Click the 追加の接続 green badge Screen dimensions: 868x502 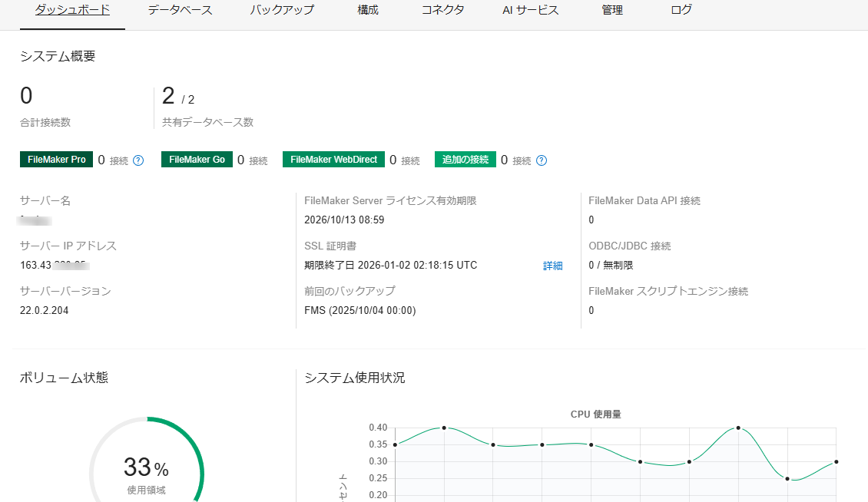[465, 160]
